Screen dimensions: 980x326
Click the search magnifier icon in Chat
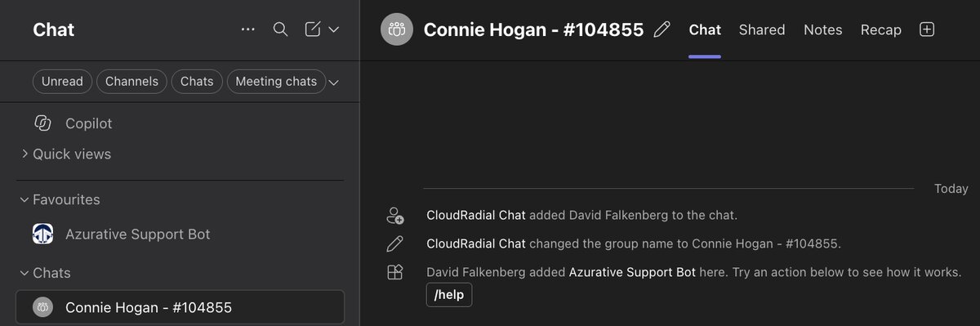click(280, 29)
